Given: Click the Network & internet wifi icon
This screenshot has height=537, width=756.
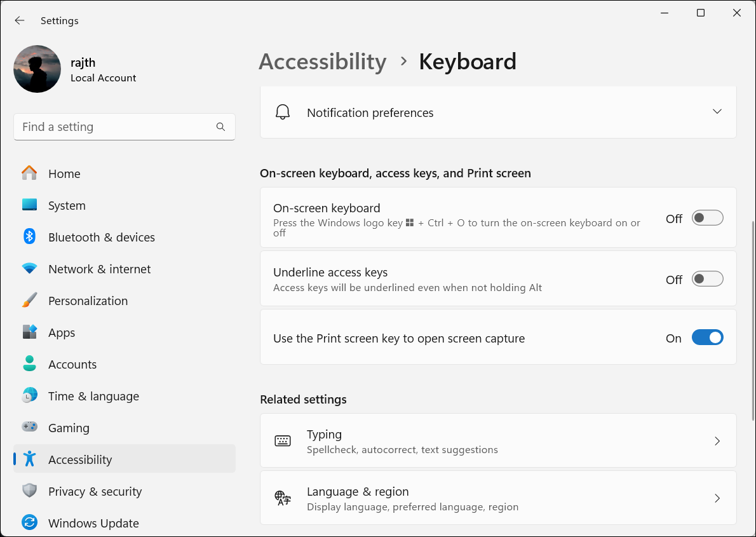Looking at the screenshot, I should click(29, 269).
